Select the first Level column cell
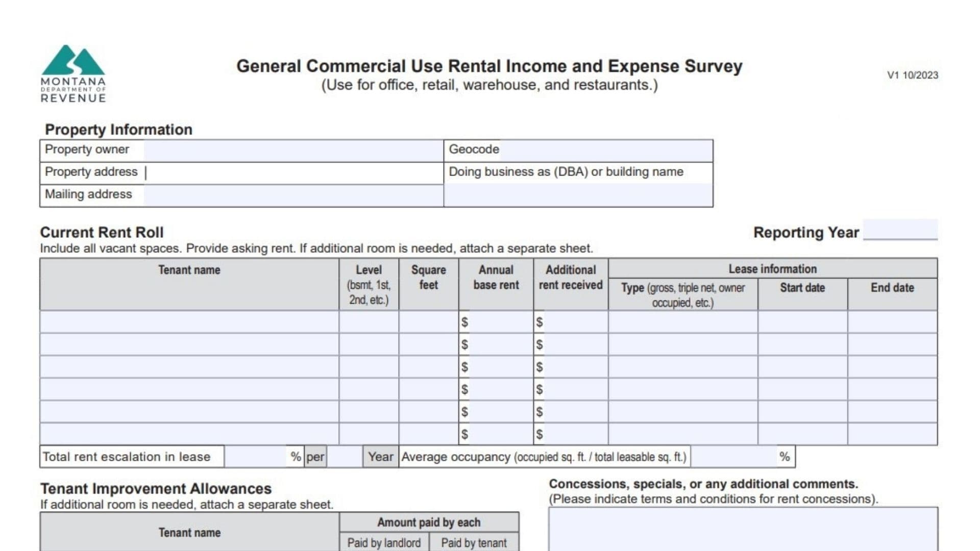Image resolution: width=980 pixels, height=551 pixels. coord(369,323)
